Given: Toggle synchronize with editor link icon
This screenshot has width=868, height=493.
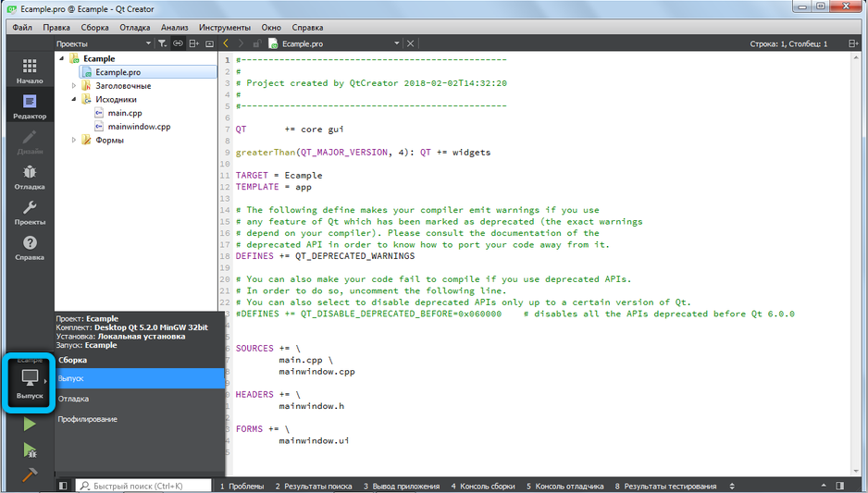Looking at the screenshot, I should (178, 43).
